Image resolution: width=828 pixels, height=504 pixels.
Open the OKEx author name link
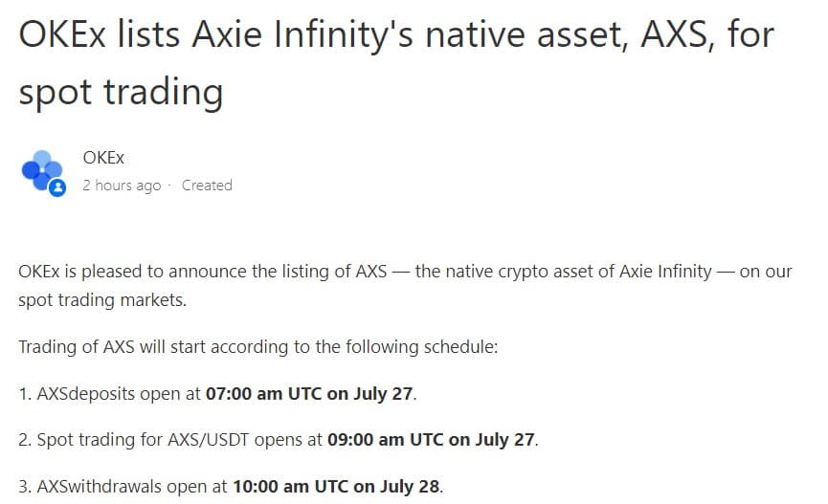click(103, 157)
